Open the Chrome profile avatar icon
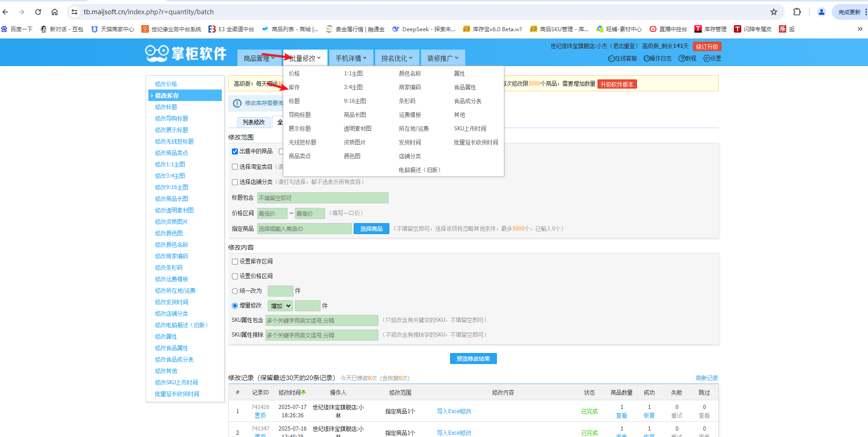868x437 pixels. point(822,12)
